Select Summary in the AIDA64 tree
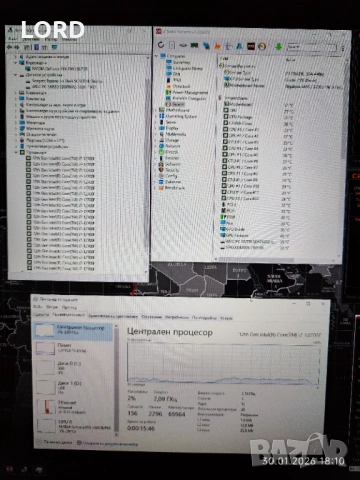 178,62
